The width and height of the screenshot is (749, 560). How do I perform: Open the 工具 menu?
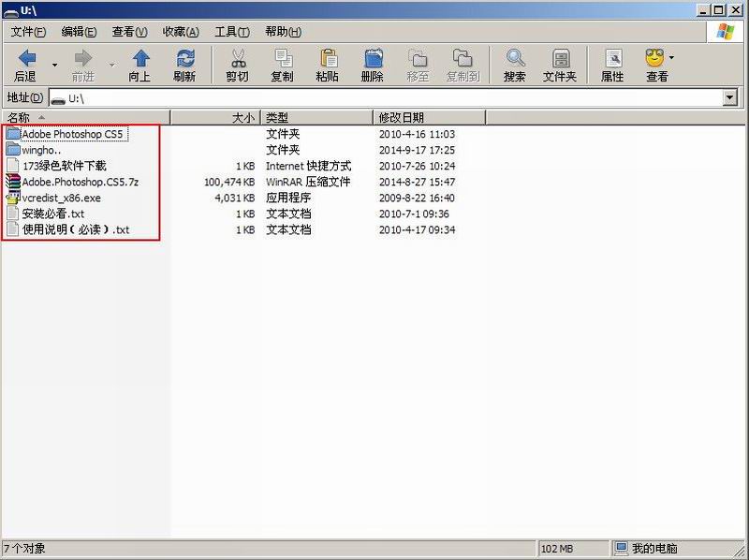coord(229,31)
